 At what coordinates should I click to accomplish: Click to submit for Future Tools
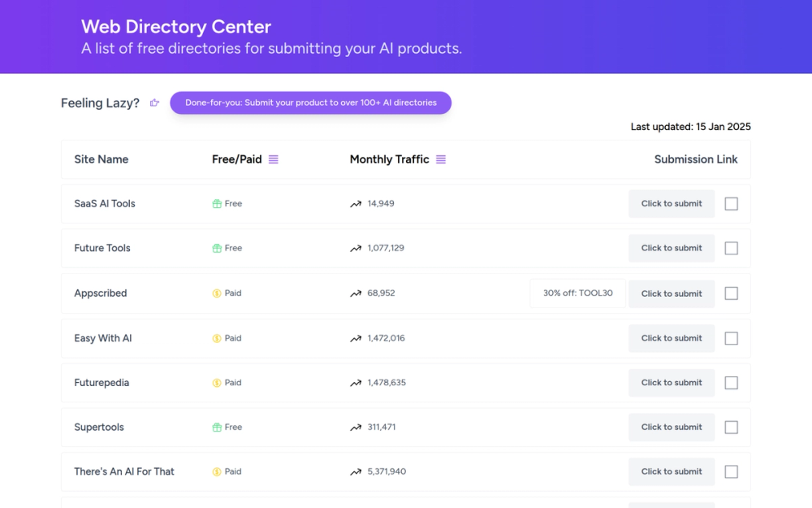point(672,248)
